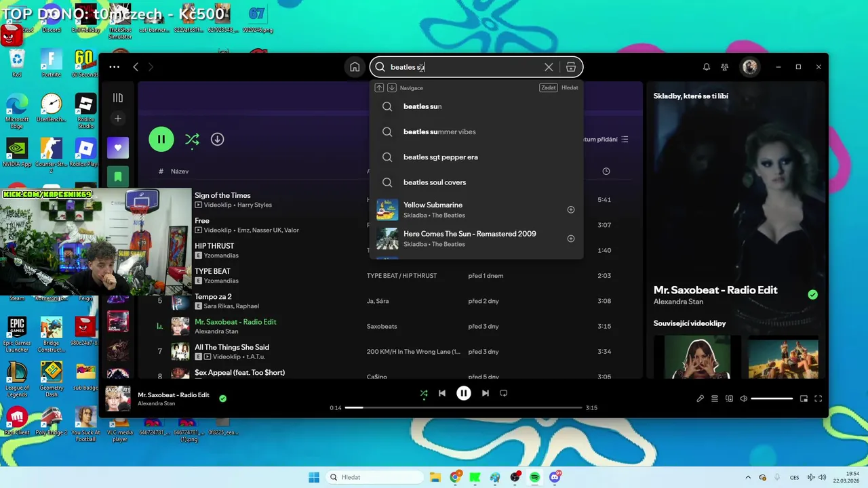
Task: Open notifications bell
Action: click(707, 67)
